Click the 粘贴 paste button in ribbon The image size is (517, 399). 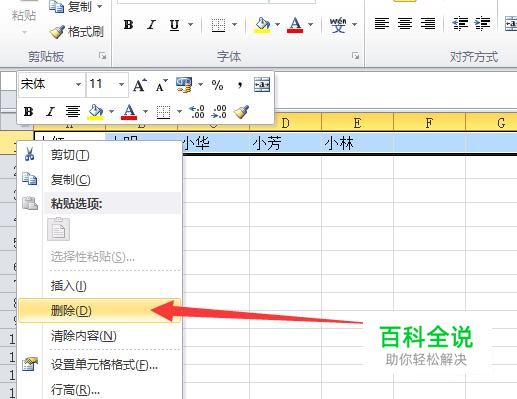pos(24,15)
